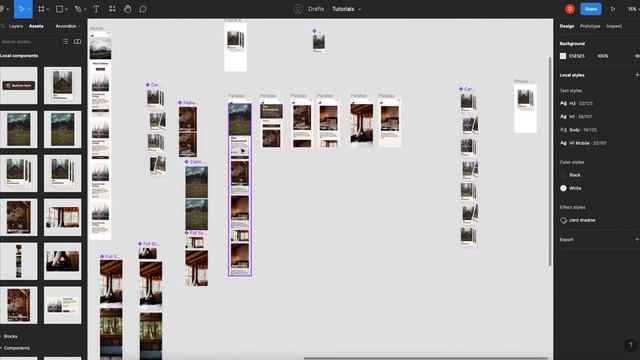Switch to the Inspect tab

click(x=614, y=26)
